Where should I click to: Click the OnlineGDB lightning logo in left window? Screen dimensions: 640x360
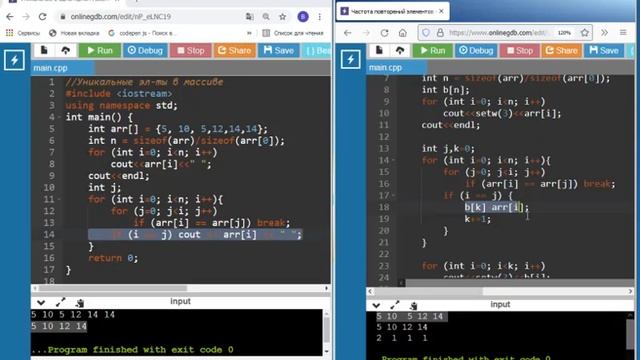(14, 60)
